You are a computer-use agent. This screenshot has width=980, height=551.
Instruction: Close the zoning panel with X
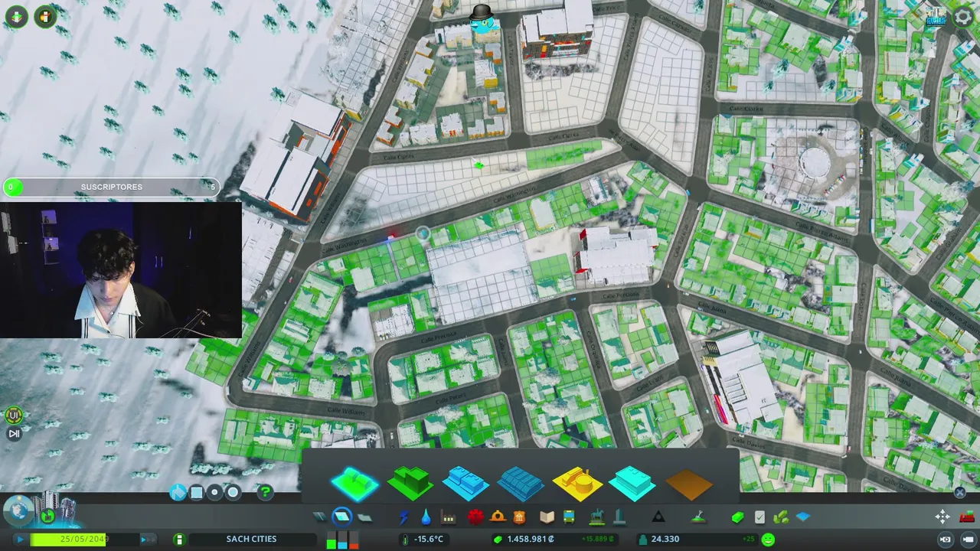(960, 493)
